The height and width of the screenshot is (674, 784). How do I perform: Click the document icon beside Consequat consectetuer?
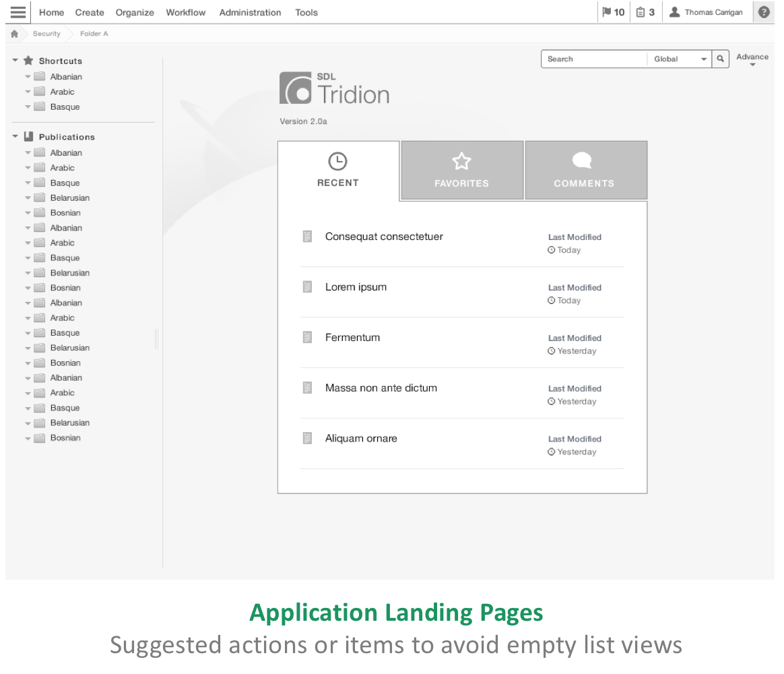(308, 236)
